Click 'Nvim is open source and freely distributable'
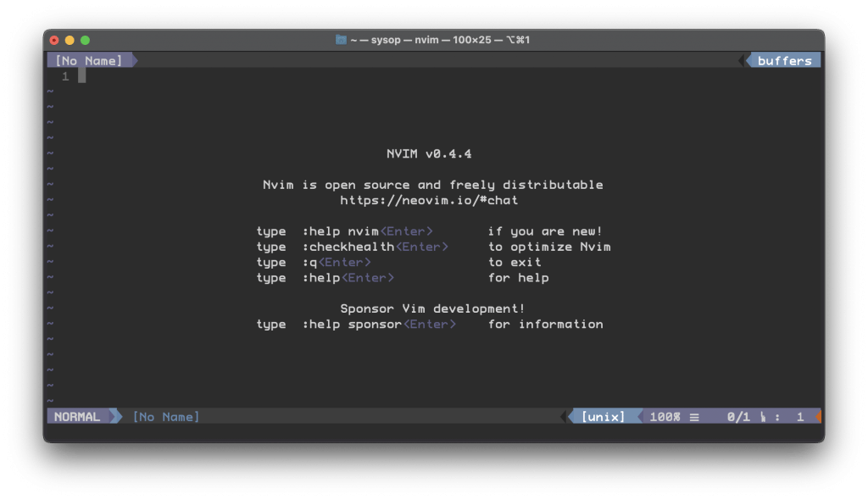Screen dimensions: 868x500 (433, 185)
